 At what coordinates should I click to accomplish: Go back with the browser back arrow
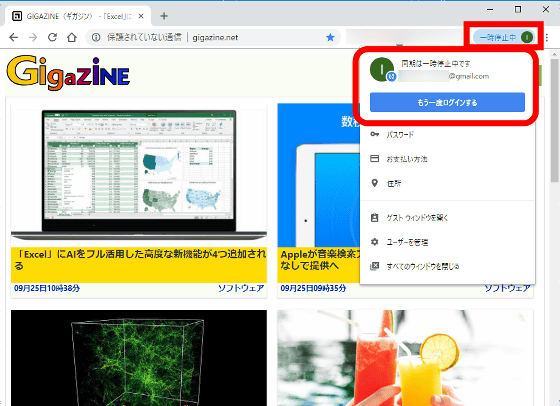click(x=14, y=37)
